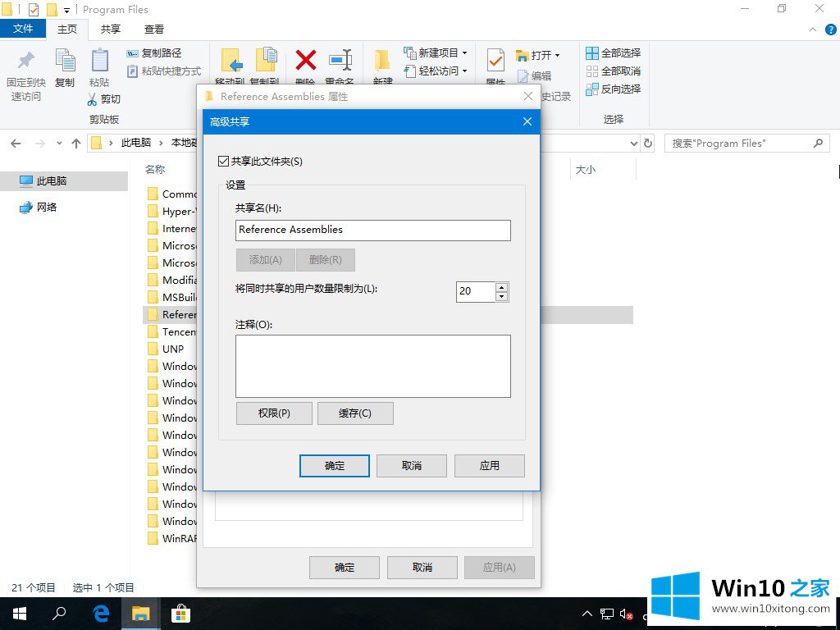Decrease user limit with spinner down arrow
Viewport: 840px width, 630px height.
tap(502, 296)
